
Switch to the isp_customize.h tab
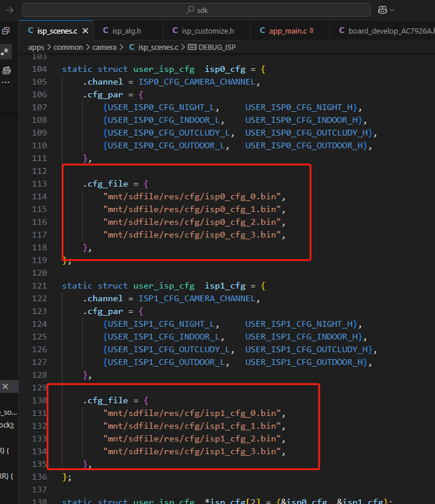tap(208, 31)
